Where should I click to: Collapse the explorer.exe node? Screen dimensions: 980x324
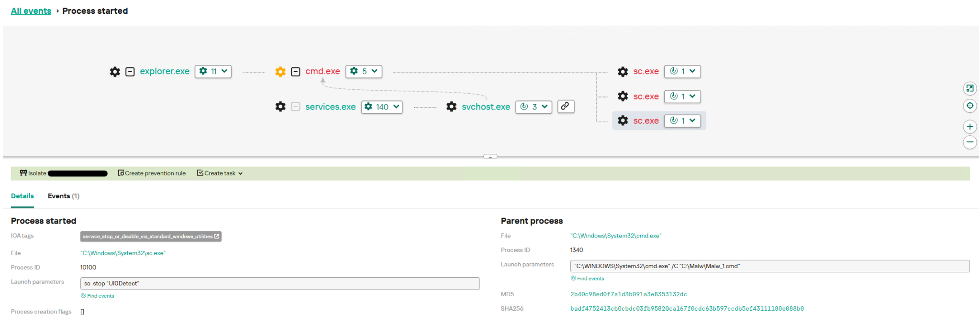[x=130, y=72]
